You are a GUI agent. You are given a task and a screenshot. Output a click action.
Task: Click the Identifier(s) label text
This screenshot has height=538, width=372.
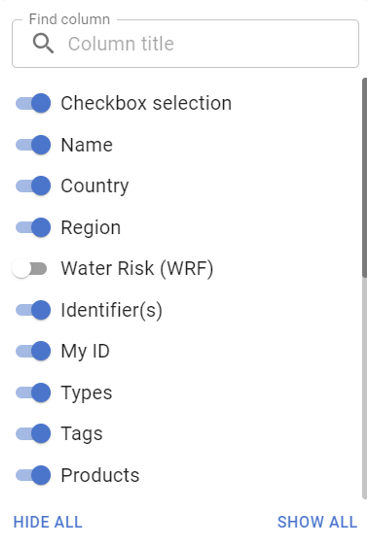click(x=112, y=310)
